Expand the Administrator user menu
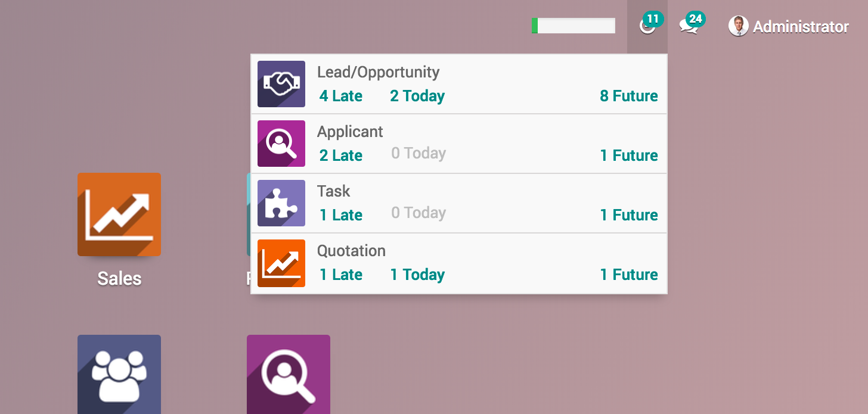The image size is (868, 414). [800, 27]
